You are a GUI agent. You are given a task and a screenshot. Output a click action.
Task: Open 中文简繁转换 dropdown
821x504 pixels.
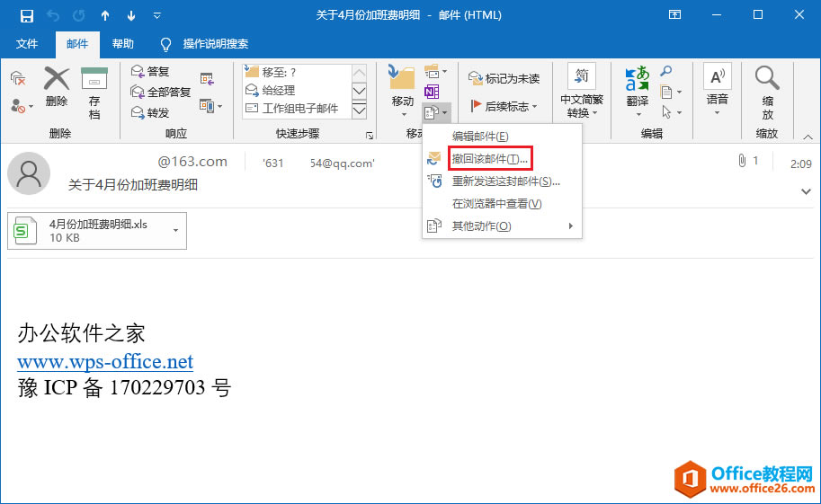582,92
